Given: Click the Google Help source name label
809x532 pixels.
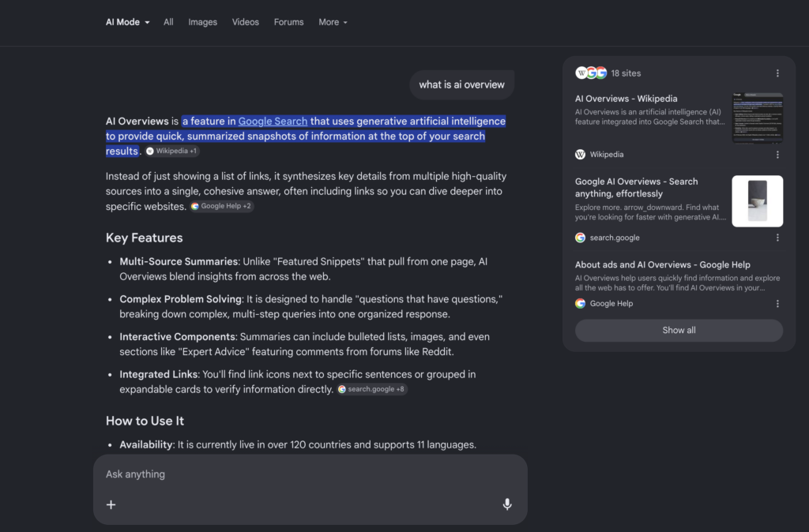Looking at the screenshot, I should [611, 304].
